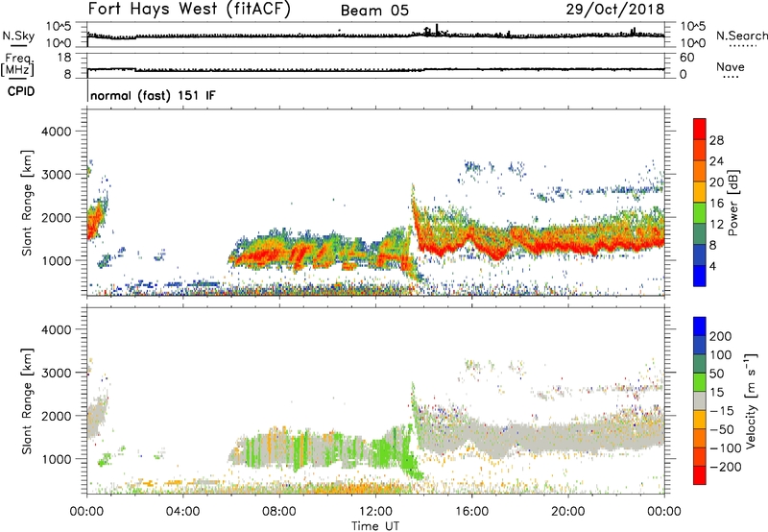Select the 'CPID' row label

(x=21, y=91)
